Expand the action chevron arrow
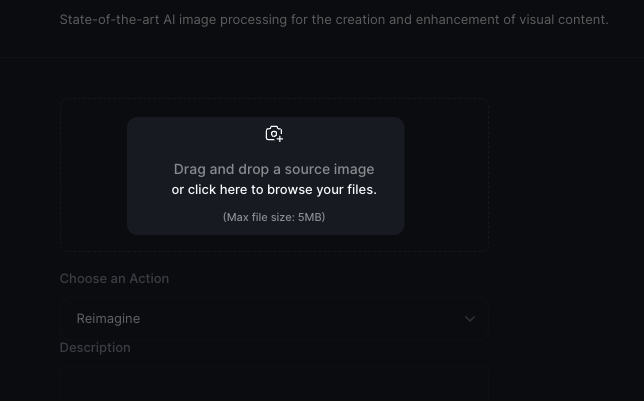This screenshot has width=644, height=401. (470, 319)
